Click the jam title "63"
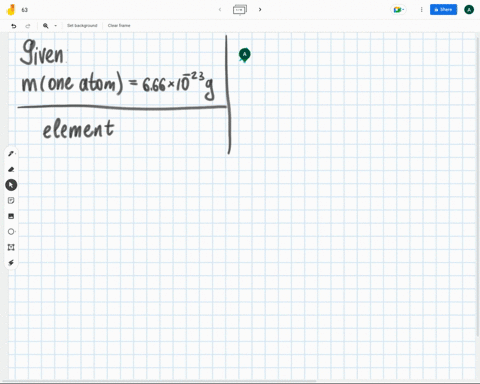Image resolution: width=480 pixels, height=384 pixels. [x=25, y=10]
